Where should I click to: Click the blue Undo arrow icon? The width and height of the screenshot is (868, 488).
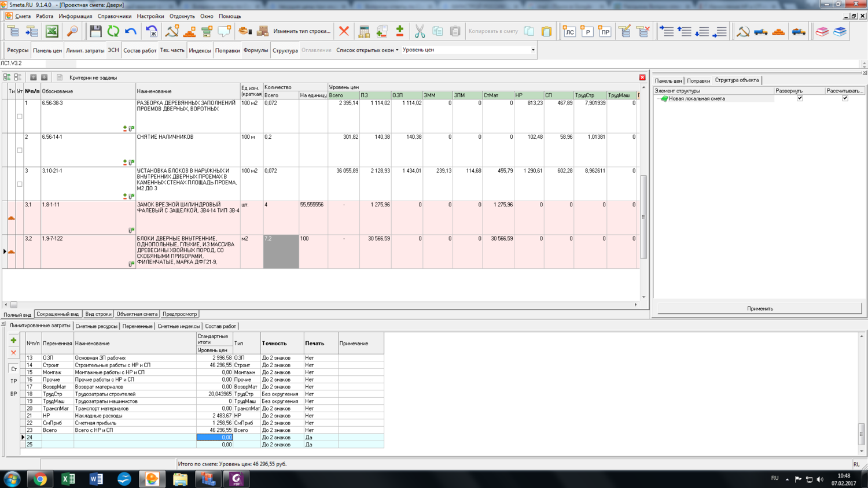pos(131,31)
